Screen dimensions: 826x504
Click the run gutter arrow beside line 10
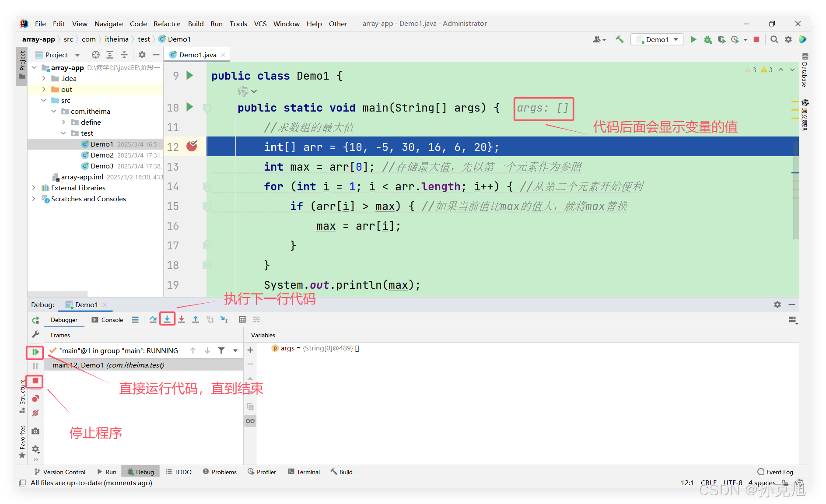[190, 107]
